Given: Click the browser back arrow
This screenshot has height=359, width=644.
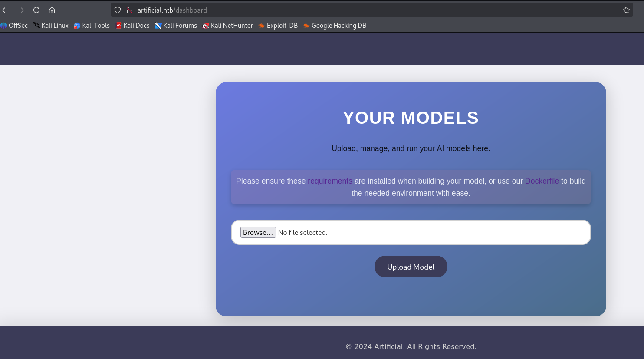Looking at the screenshot, I should pos(6,10).
